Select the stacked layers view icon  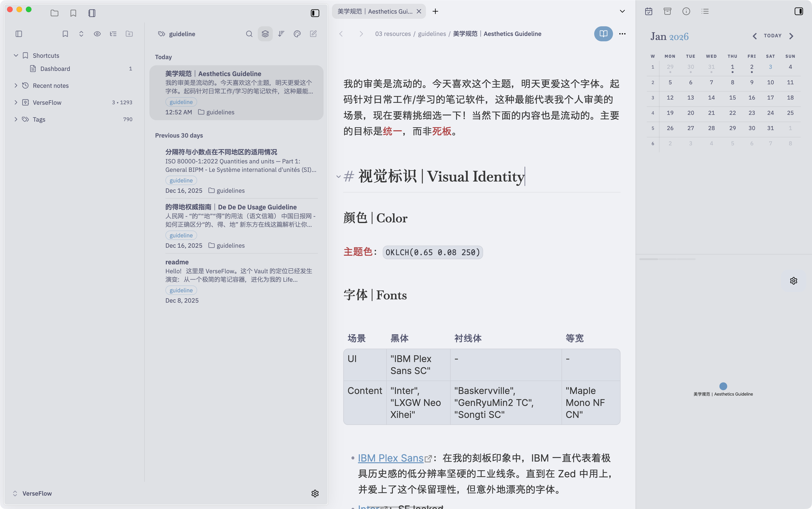click(265, 34)
